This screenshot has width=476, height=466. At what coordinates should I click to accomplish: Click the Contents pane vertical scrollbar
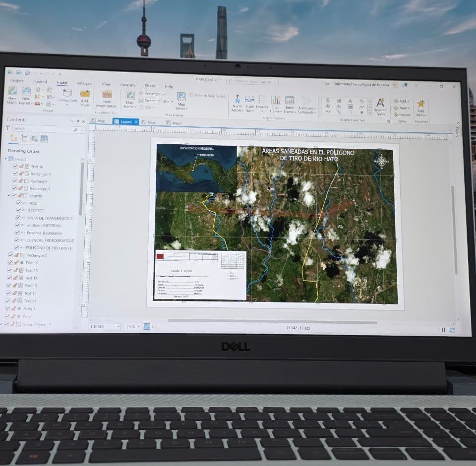82,188
